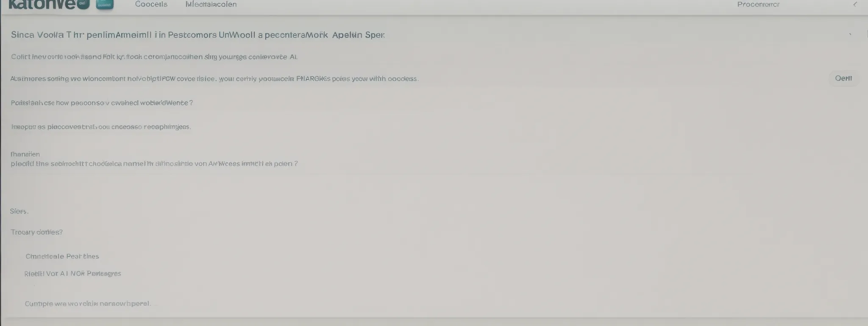Click the 'Alsimores soriing' text row
This screenshot has height=326, width=868.
[214, 79]
